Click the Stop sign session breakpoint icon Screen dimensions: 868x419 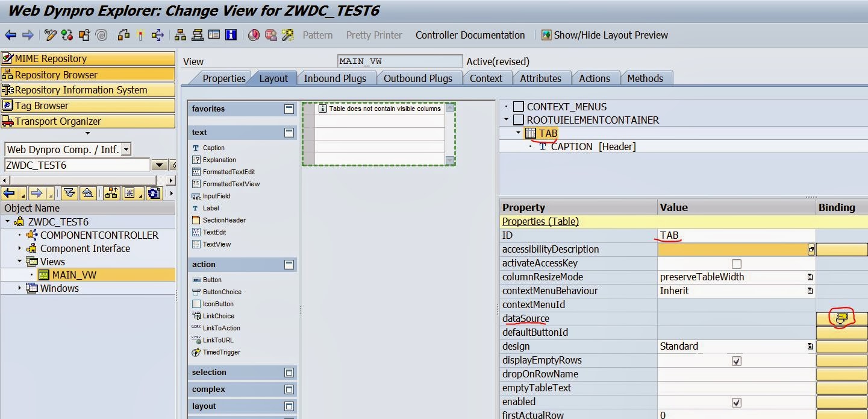(x=270, y=35)
